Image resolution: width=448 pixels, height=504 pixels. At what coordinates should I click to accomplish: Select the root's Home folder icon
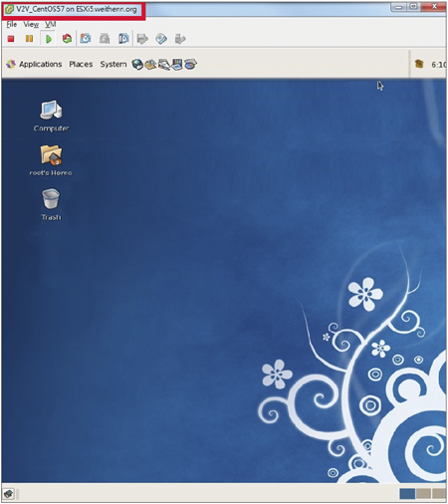(x=51, y=160)
